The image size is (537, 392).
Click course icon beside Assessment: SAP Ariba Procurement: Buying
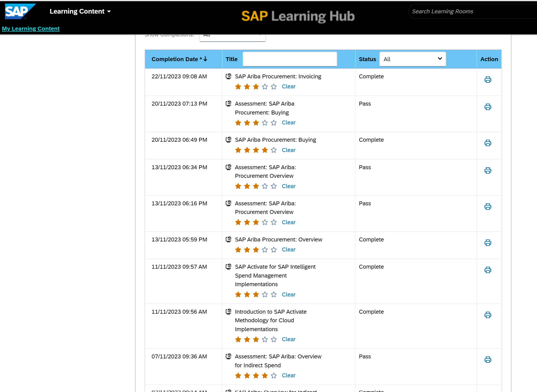[x=228, y=104]
